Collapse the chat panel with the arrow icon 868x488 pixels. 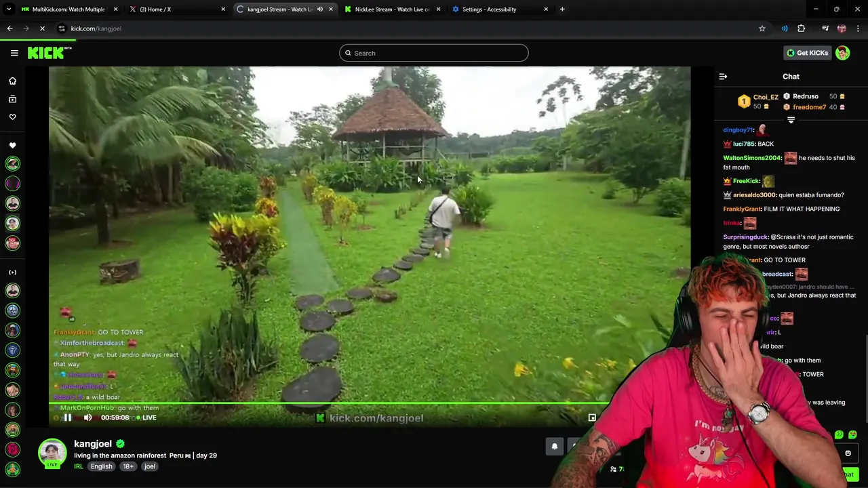(x=723, y=77)
